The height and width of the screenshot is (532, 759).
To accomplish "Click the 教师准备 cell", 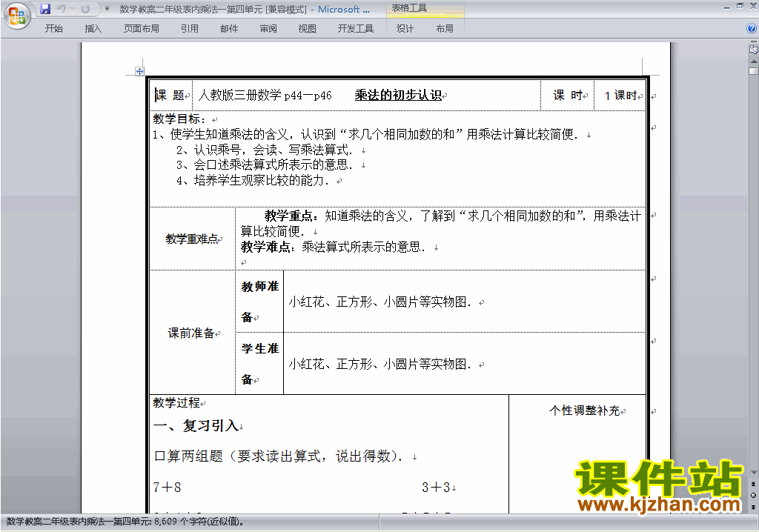I will pos(260,302).
